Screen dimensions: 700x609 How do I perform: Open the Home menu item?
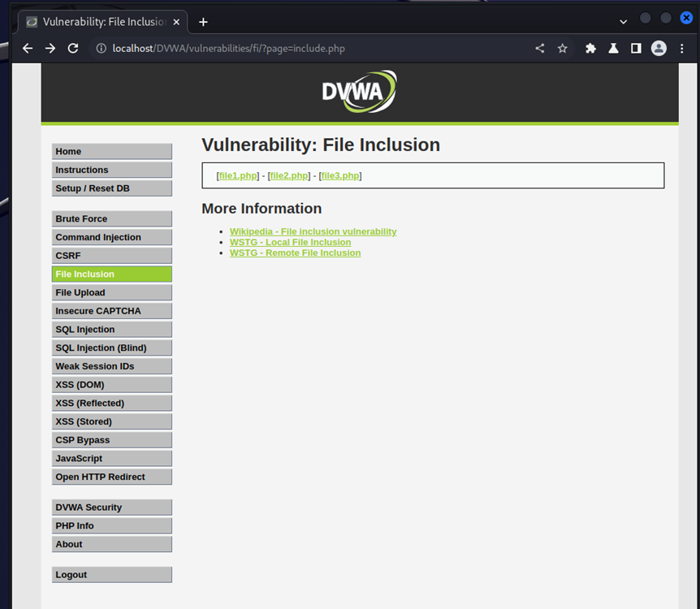point(111,151)
